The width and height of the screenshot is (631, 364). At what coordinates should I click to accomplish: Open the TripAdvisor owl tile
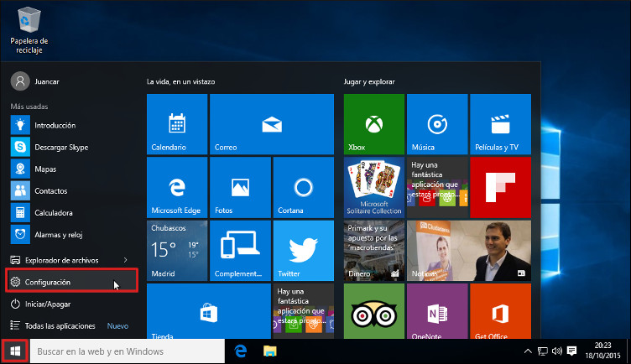tap(374, 311)
